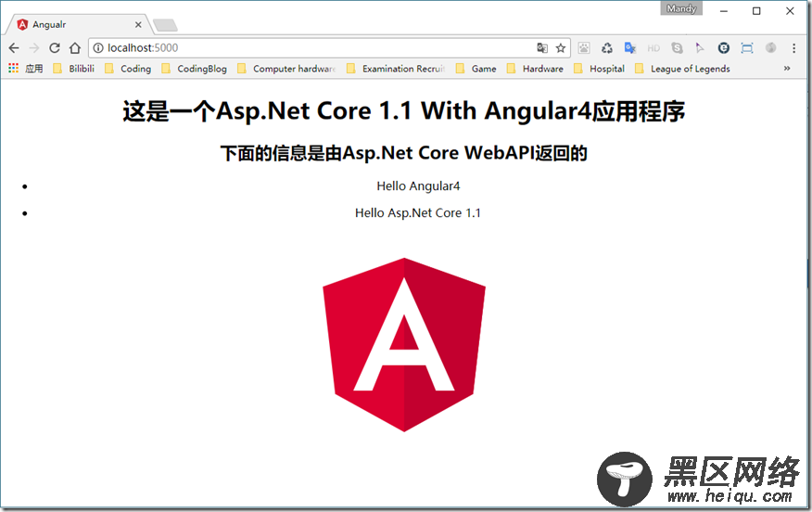Click the forward navigation arrow
The height and width of the screenshot is (512, 812).
click(34, 48)
